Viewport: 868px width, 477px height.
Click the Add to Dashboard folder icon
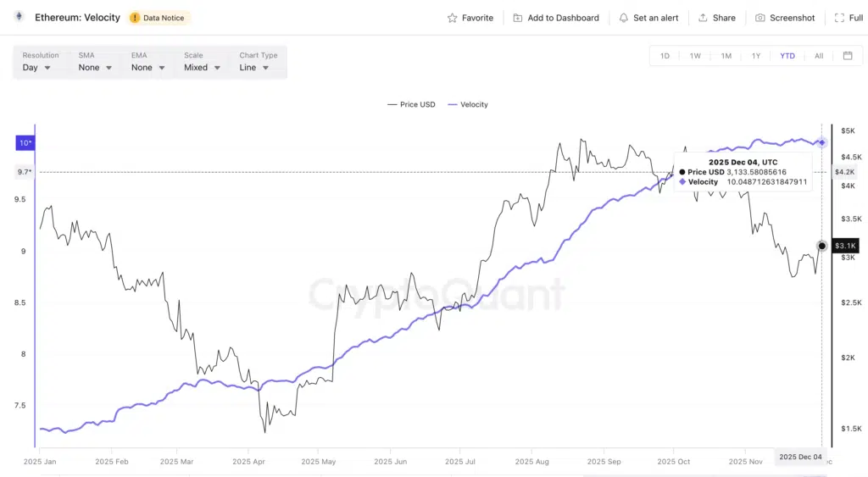(x=518, y=18)
